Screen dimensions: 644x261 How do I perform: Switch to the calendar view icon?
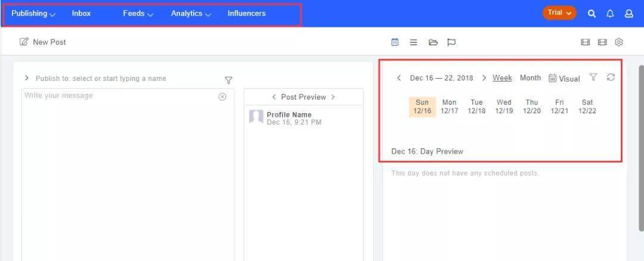click(x=395, y=42)
